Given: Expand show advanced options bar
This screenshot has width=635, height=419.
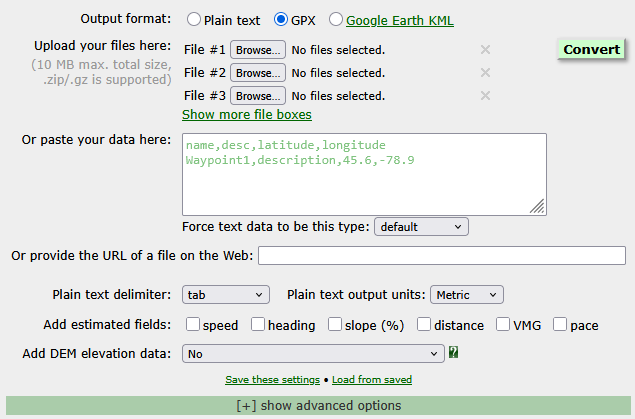Looking at the screenshot, I should click(x=318, y=406).
